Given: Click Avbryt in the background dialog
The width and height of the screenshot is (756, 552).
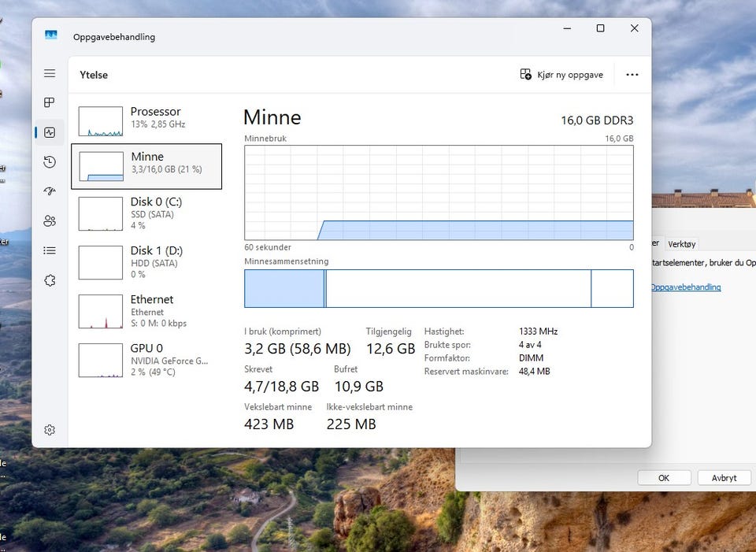Looking at the screenshot, I should [724, 478].
